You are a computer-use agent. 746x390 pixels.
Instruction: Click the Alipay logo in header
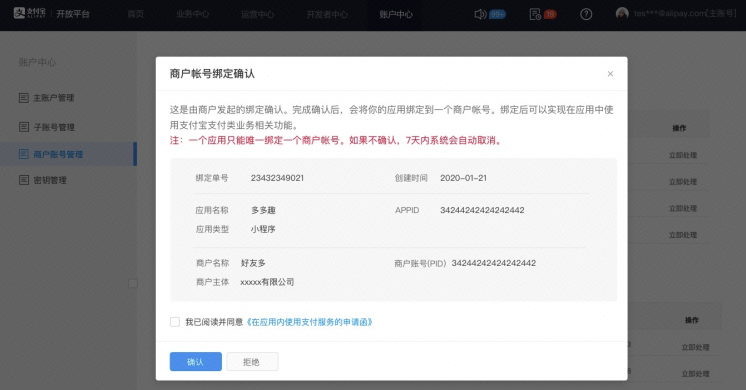tap(29, 13)
